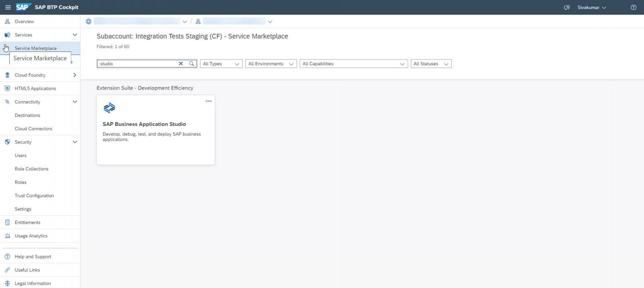This screenshot has width=644, height=288.
Task: Open Role Collections in sidebar
Action: coord(31,169)
